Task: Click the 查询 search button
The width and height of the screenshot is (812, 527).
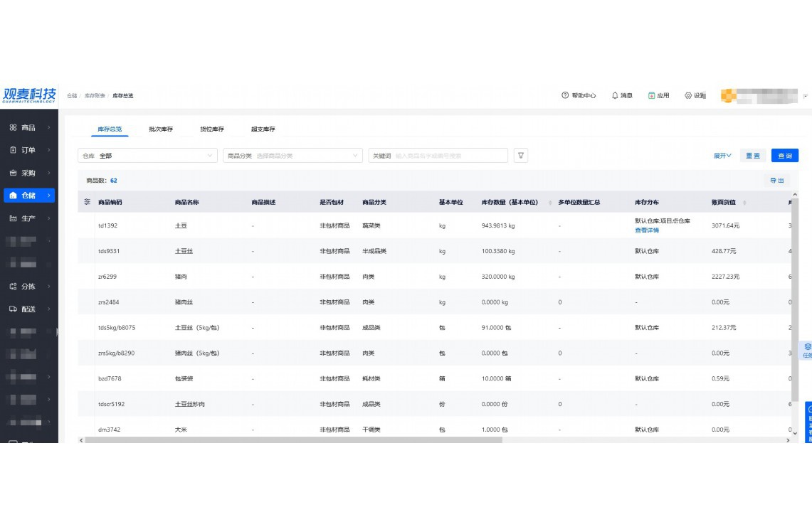Action: pyautogui.click(x=784, y=156)
